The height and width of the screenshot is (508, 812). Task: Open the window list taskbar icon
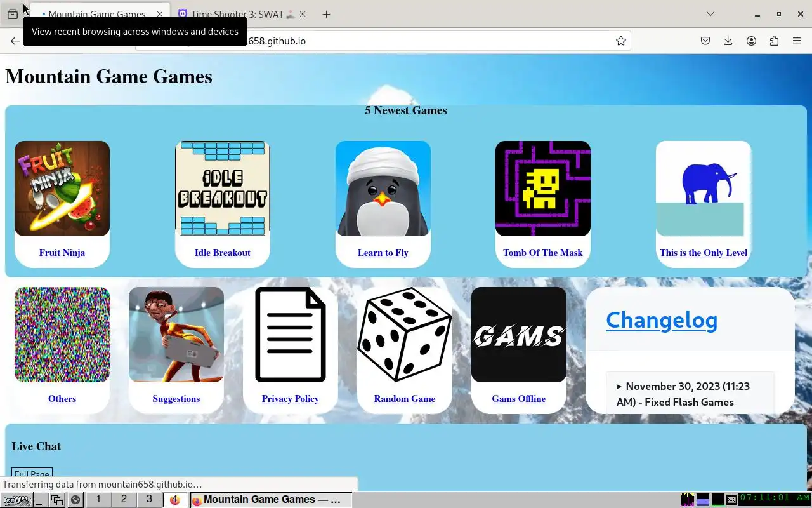click(x=57, y=500)
